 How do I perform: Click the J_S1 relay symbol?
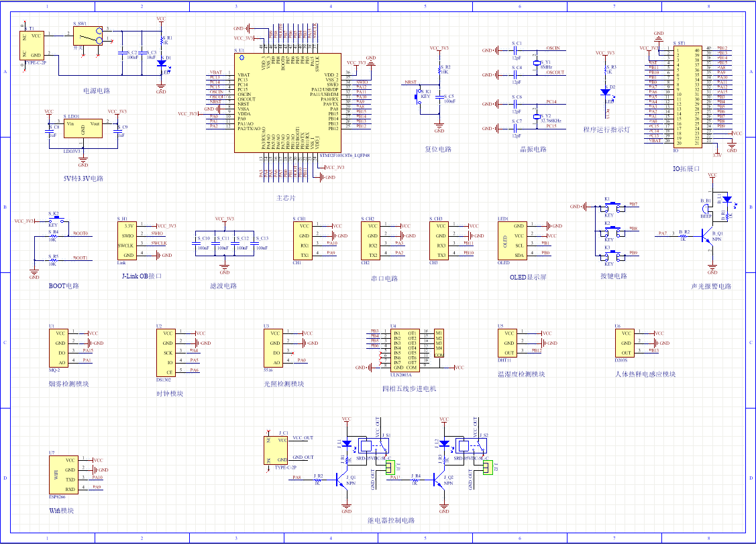374,446
